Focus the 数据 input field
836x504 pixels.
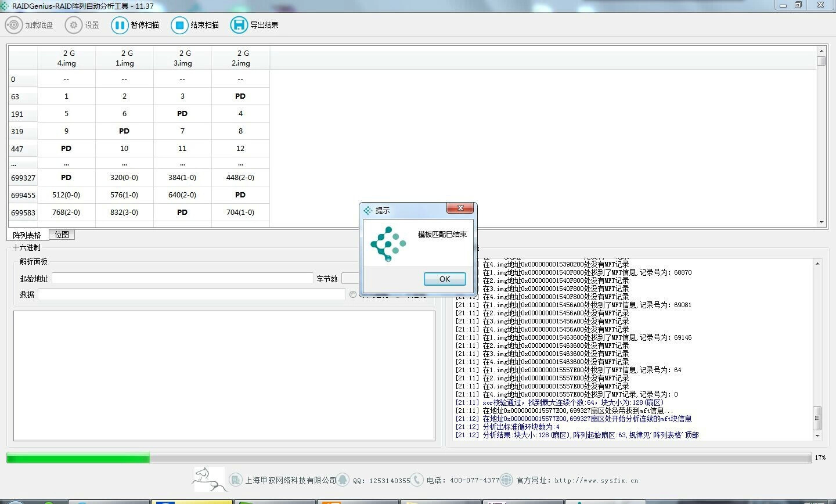(192, 294)
